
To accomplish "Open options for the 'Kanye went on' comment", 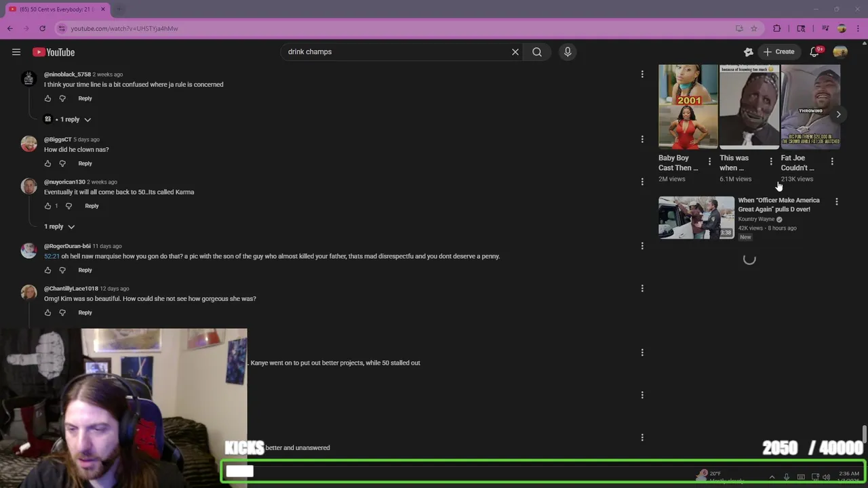I will [642, 352].
